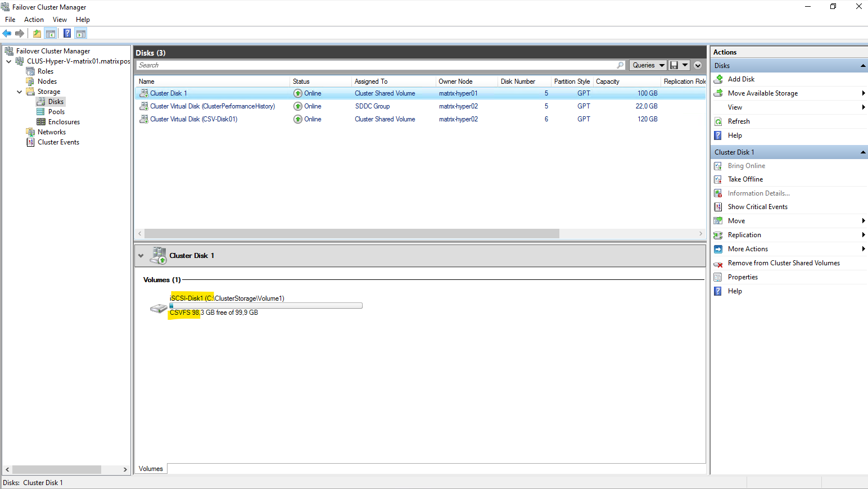Open the Queries dropdown

(x=648, y=65)
